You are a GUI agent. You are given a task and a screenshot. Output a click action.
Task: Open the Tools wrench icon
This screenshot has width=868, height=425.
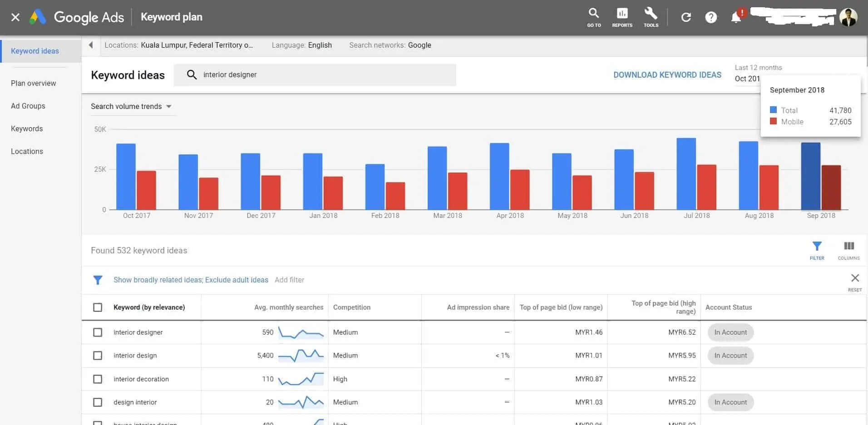[651, 17]
